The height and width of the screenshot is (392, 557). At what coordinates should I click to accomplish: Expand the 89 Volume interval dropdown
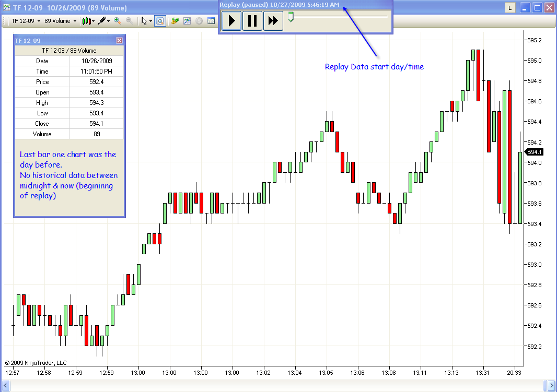[x=61, y=21]
